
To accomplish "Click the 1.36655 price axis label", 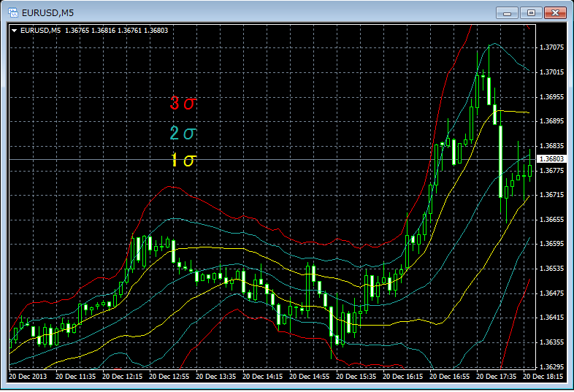I will click(x=551, y=219).
